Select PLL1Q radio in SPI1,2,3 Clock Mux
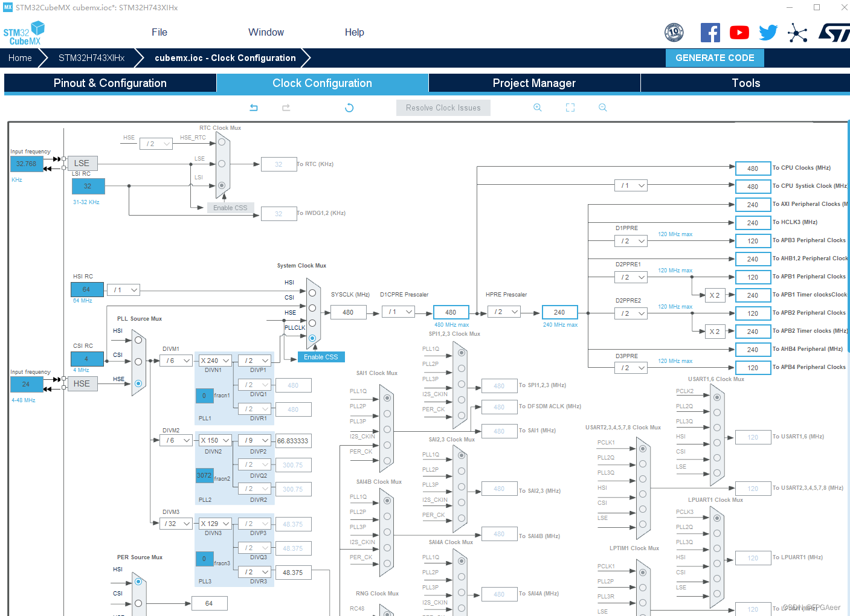The width and height of the screenshot is (850, 616). point(462,353)
